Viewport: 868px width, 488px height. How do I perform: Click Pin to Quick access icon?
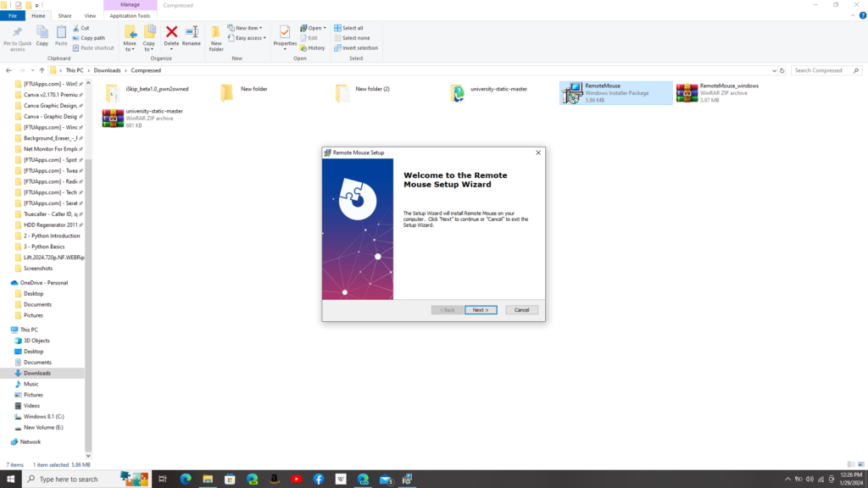pos(17,38)
